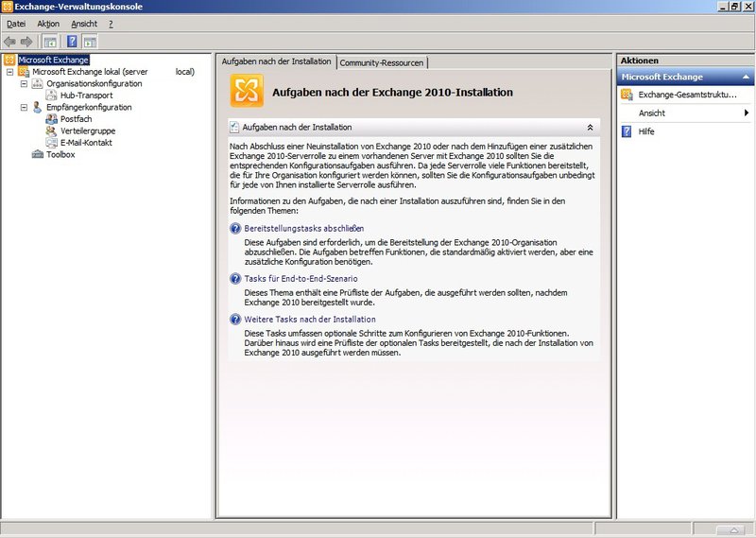Collapse Microsoft Exchange lokal tree node

point(9,72)
